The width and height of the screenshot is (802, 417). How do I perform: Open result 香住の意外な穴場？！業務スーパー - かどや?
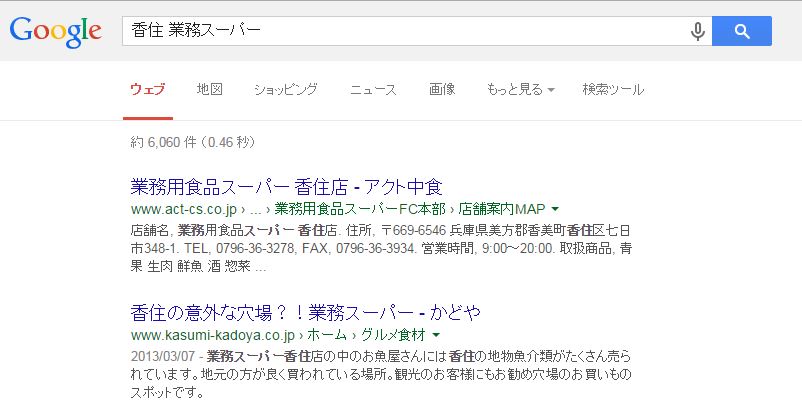(305, 312)
